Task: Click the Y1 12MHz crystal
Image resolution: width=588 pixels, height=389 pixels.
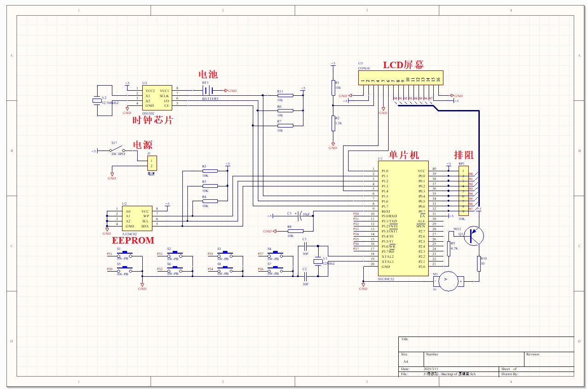Action: [x=318, y=262]
